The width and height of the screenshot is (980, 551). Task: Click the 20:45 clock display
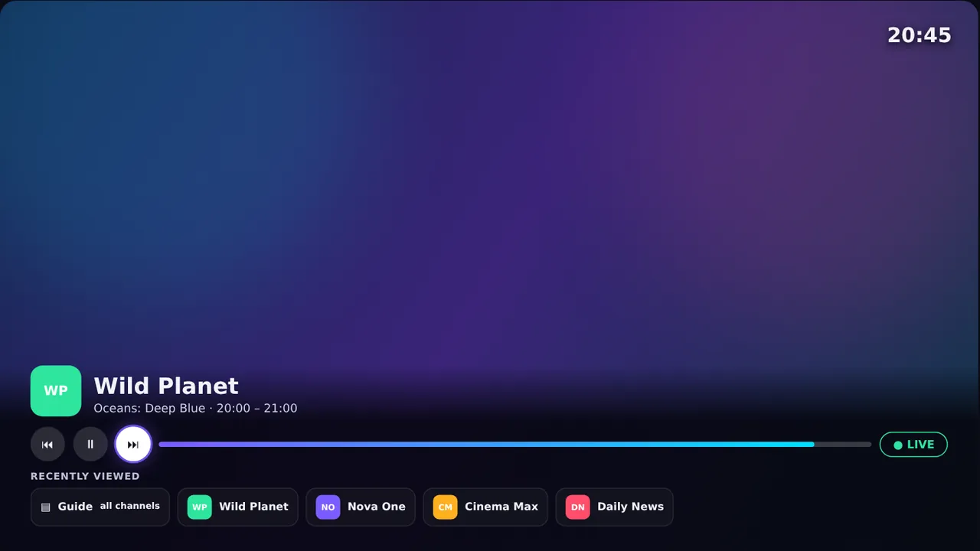(919, 35)
